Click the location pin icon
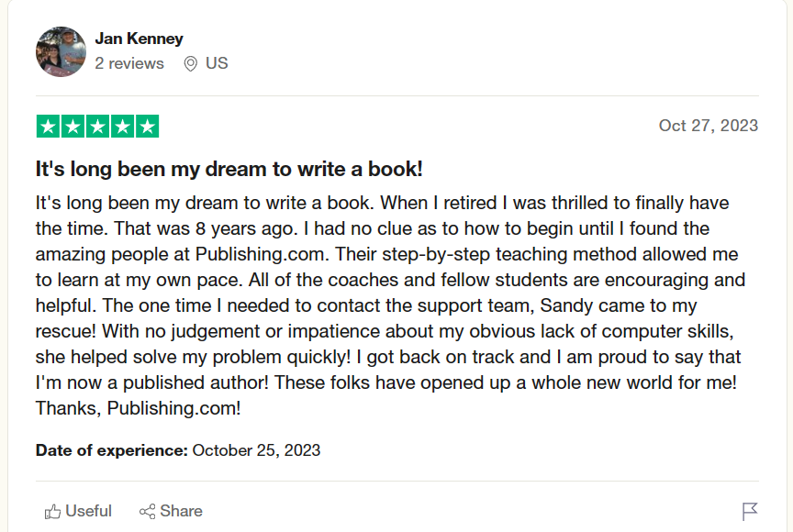 click(x=191, y=64)
